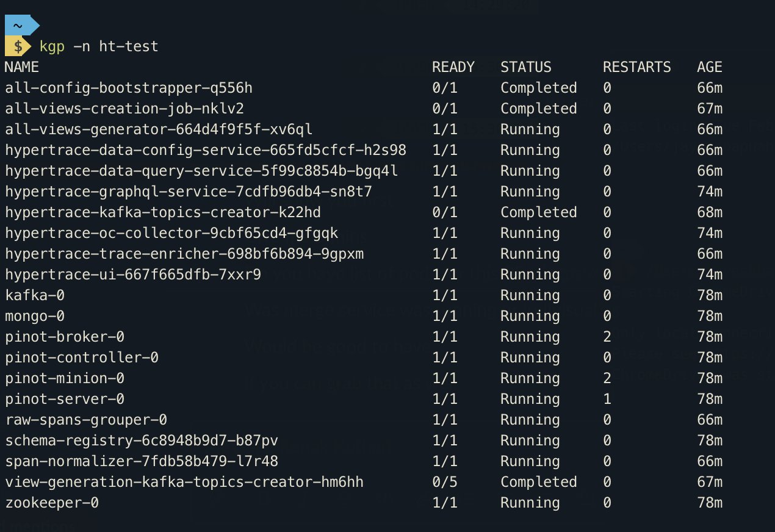This screenshot has height=532, width=775.
Task: Click the mongo-0 pod name
Action: coord(35,316)
